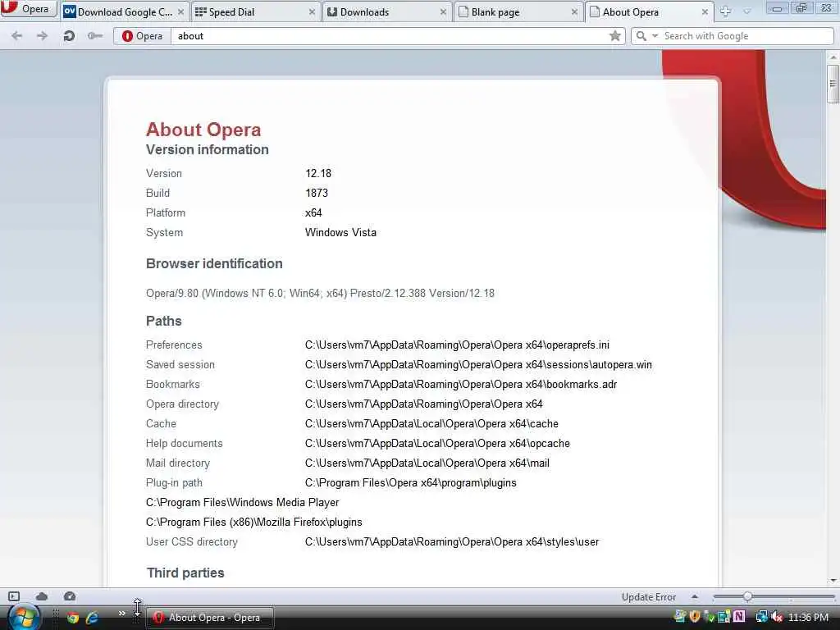Click the operaprefs.ini preferences path

[x=457, y=345]
